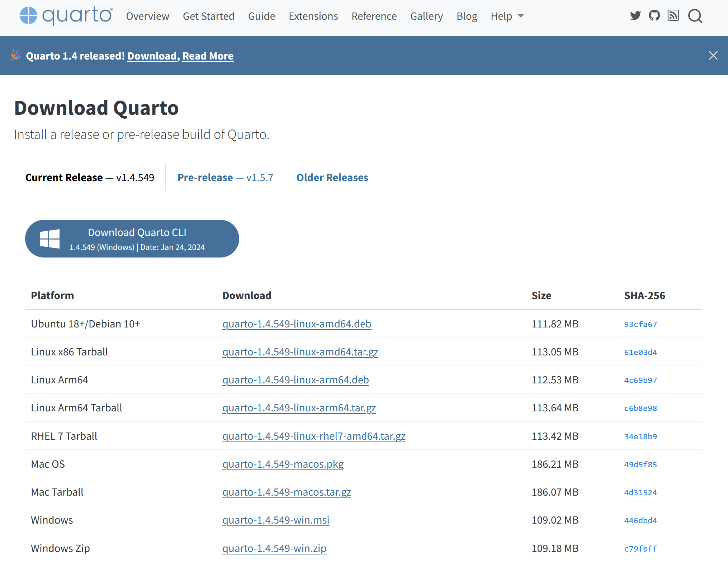Click the Download Quarto CLI button
Image resolution: width=728 pixels, height=581 pixels.
click(132, 239)
